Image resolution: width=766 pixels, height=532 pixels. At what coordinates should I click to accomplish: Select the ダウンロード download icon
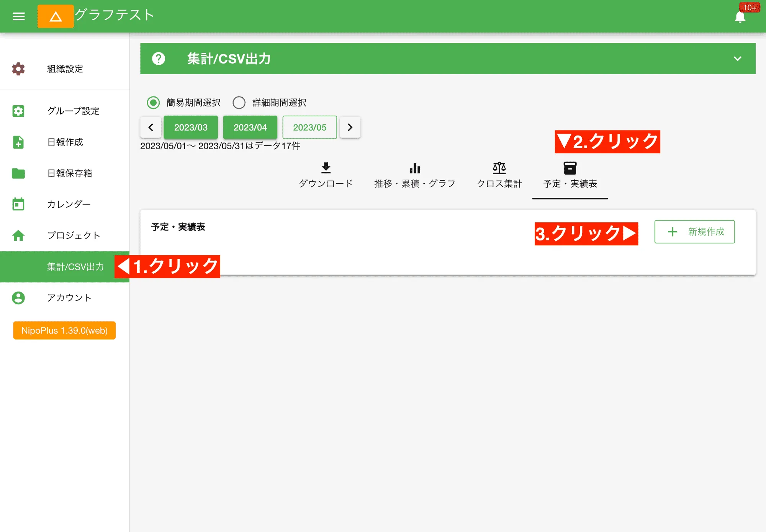coord(326,168)
